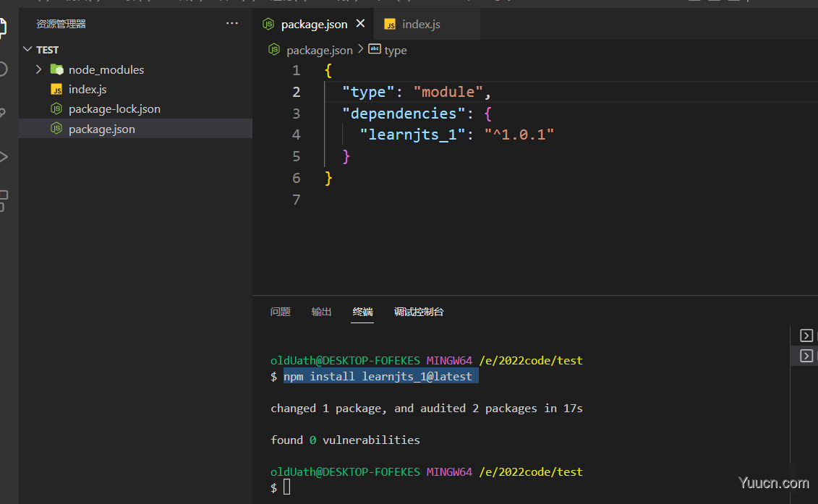Image resolution: width=818 pixels, height=504 pixels.
Task: Open the 调试控制台 panel tab
Action: pos(418,312)
